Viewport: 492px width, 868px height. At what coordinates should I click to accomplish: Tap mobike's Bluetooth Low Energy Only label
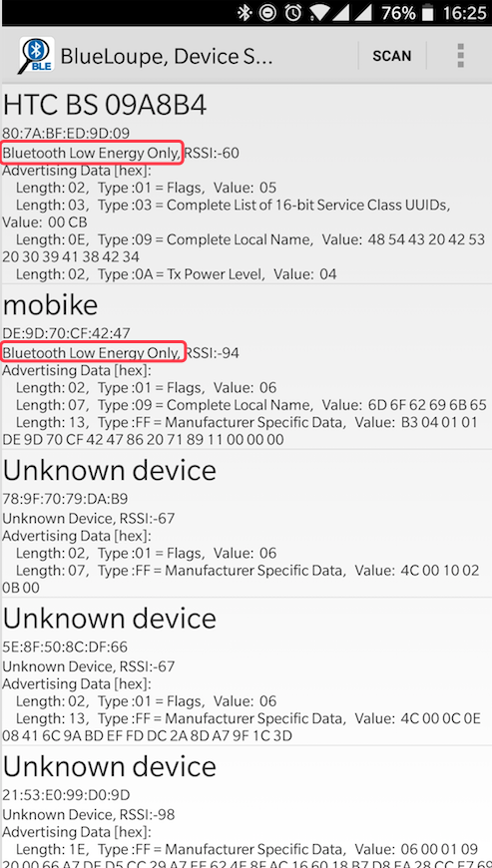click(x=92, y=352)
